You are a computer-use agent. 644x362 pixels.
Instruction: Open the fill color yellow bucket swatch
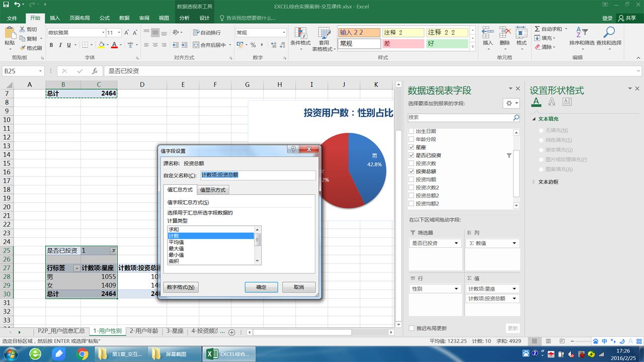101,45
